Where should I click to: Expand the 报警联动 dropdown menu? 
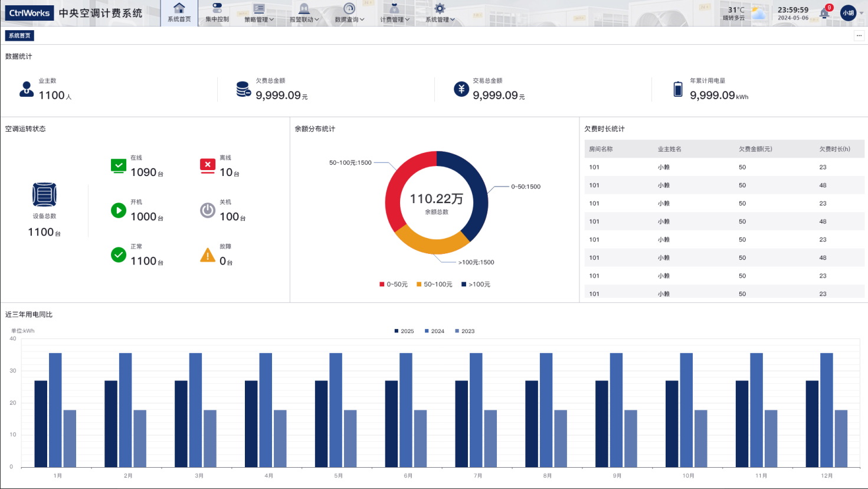(x=304, y=13)
